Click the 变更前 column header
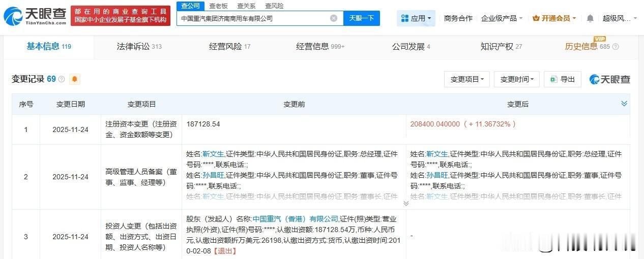This screenshot has height=259, width=644. [x=294, y=104]
